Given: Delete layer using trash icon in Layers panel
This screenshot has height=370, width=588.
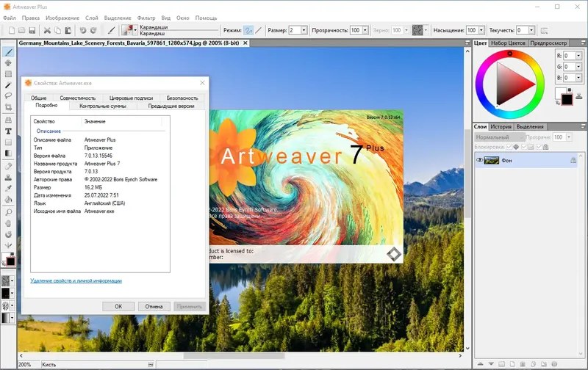Looking at the screenshot, I should 554,364.
